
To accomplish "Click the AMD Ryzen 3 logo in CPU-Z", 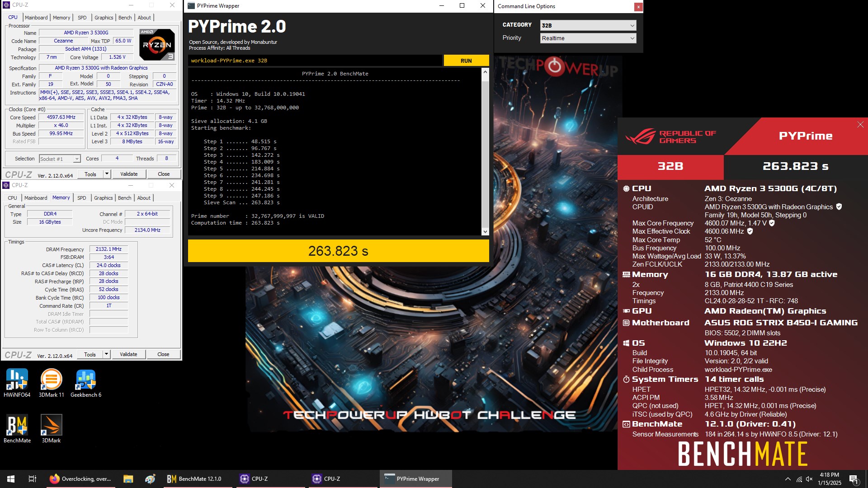I will [157, 45].
